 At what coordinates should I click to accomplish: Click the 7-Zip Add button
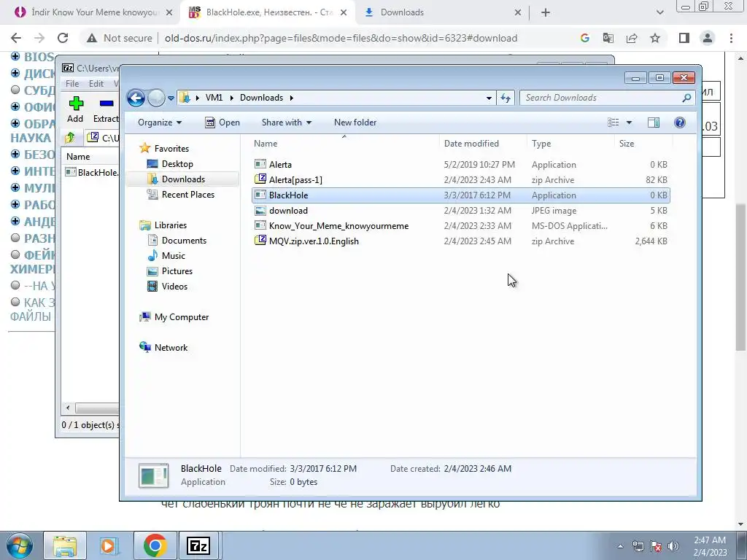75,109
